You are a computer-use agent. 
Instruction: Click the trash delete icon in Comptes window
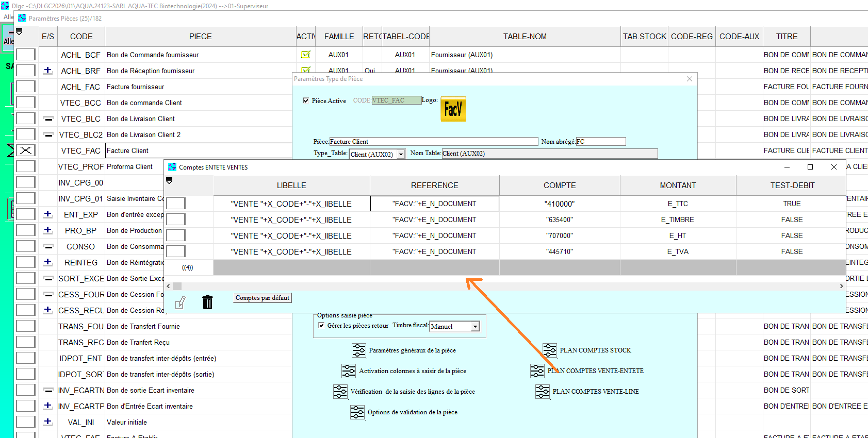click(x=207, y=302)
